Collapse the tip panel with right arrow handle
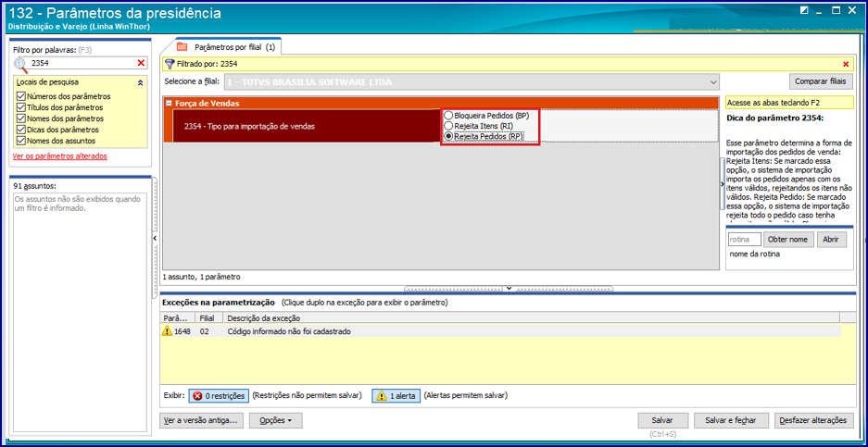This screenshot has height=447, width=868. point(722,183)
